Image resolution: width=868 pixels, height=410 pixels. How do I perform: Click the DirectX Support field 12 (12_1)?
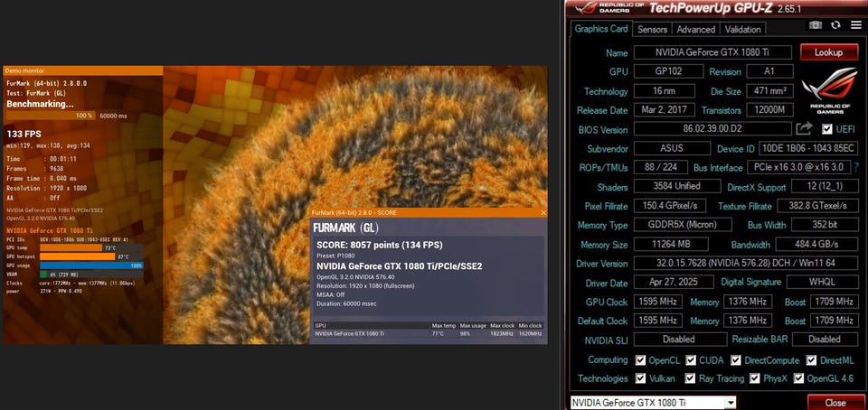click(x=825, y=186)
